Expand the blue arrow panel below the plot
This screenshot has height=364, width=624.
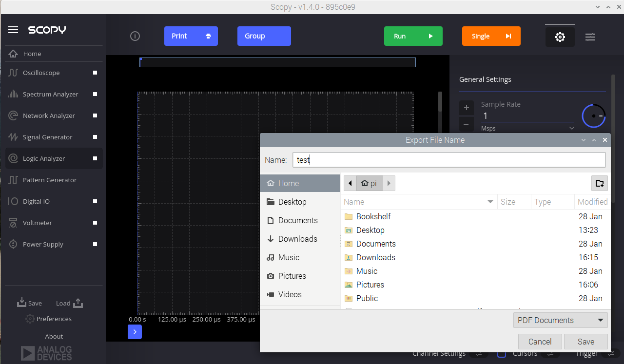click(135, 332)
